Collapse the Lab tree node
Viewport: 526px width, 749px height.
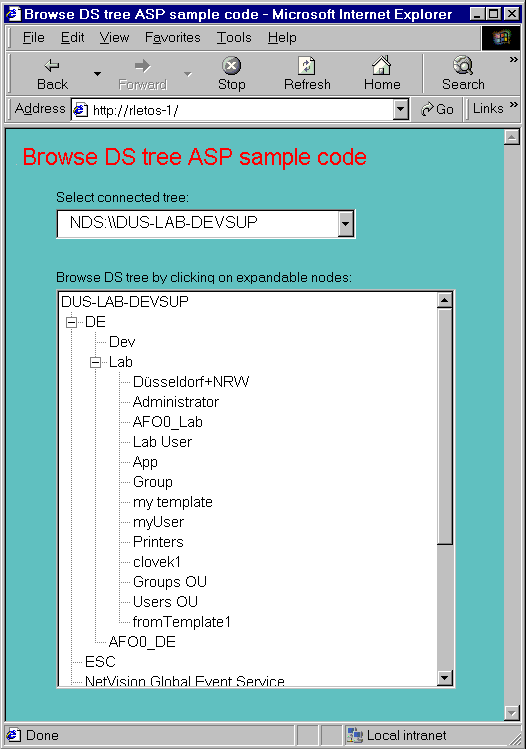tap(96, 363)
